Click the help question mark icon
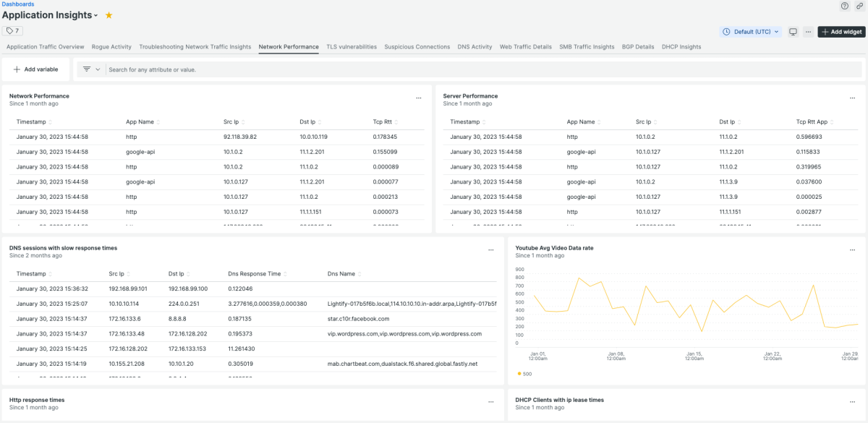868x423 pixels. pos(844,6)
